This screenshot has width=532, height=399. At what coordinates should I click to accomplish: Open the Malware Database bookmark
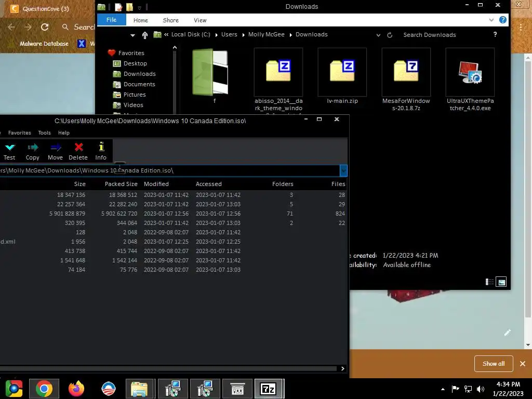coord(44,44)
